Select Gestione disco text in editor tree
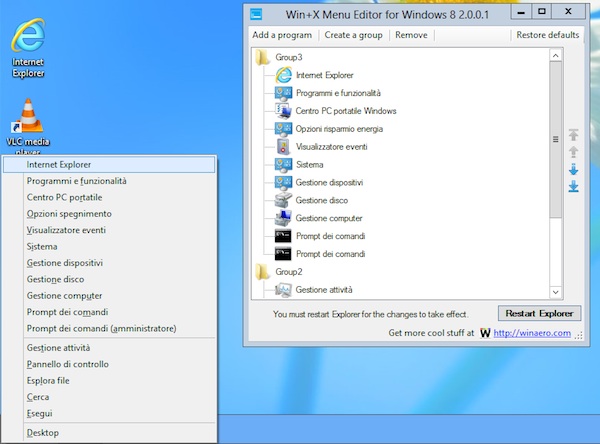Image resolution: width=600 pixels, height=444 pixels. [x=322, y=201]
